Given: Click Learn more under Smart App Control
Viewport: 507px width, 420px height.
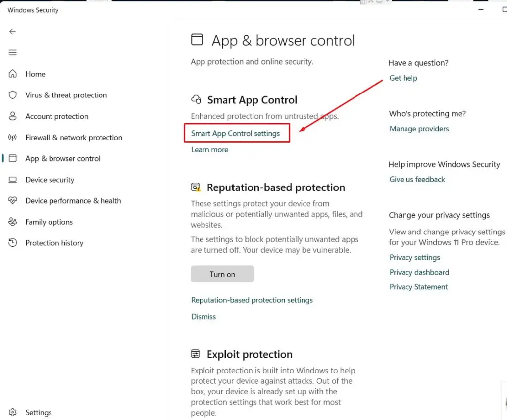Looking at the screenshot, I should point(210,150).
